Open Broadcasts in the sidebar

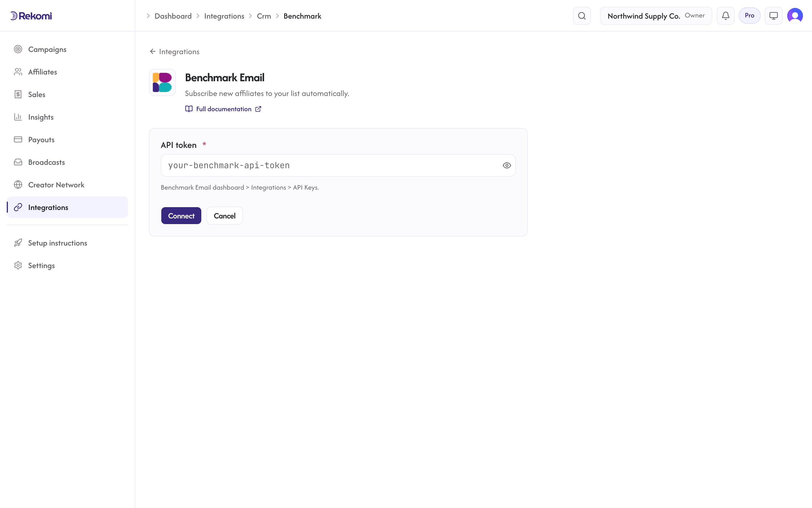pyautogui.click(x=67, y=162)
